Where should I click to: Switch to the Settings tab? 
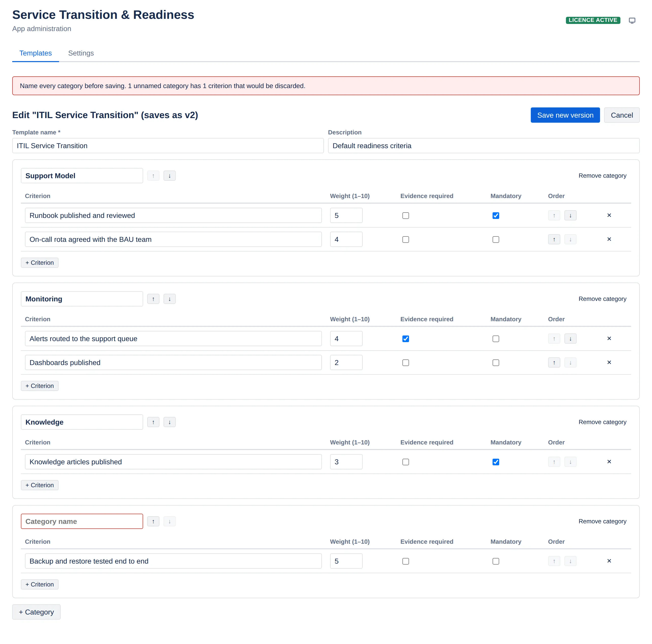pos(81,53)
